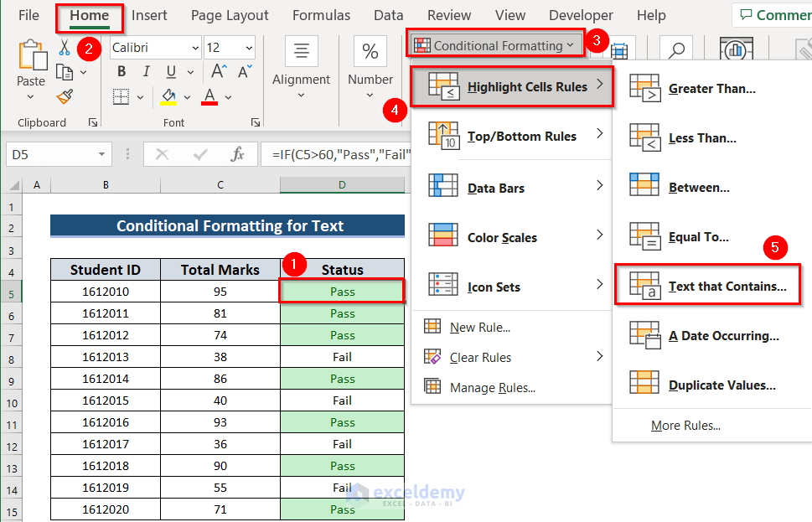Open the fill color dropdown arrow
The image size is (812, 522).
187,97
